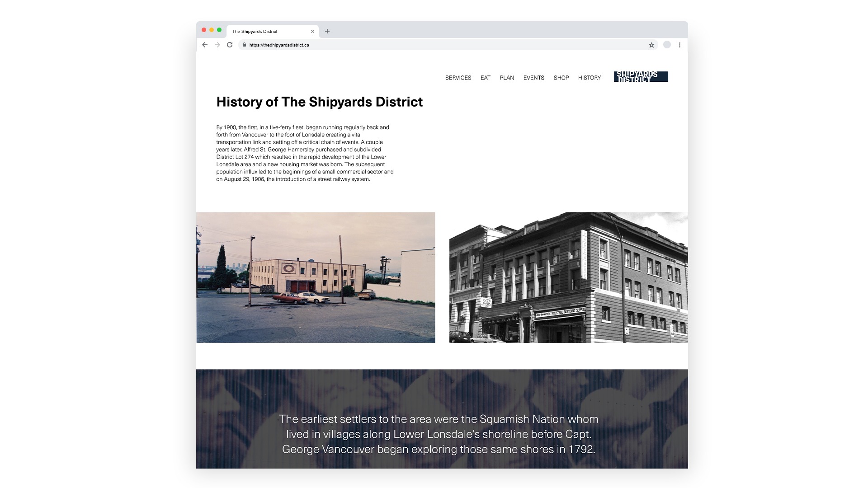Open the black-and-white hardware building photo
The image size is (868, 488).
tap(568, 277)
